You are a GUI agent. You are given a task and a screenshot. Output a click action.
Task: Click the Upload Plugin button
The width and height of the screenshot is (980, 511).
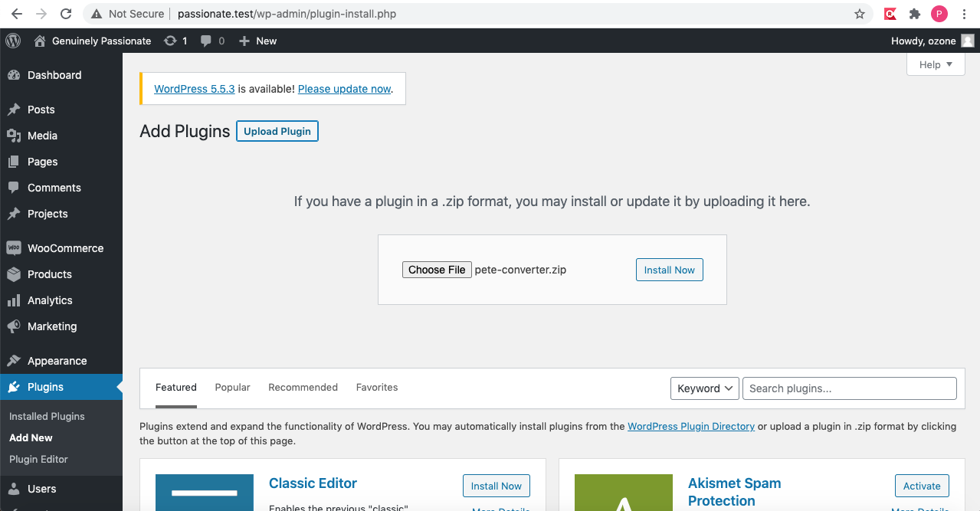[x=277, y=131]
